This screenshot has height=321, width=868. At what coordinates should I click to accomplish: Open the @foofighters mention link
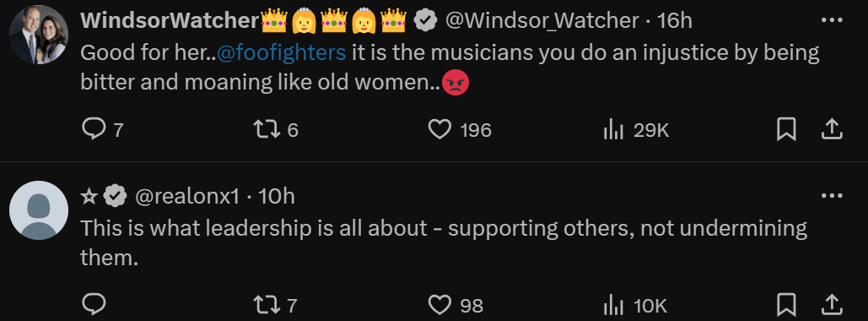[x=281, y=52]
